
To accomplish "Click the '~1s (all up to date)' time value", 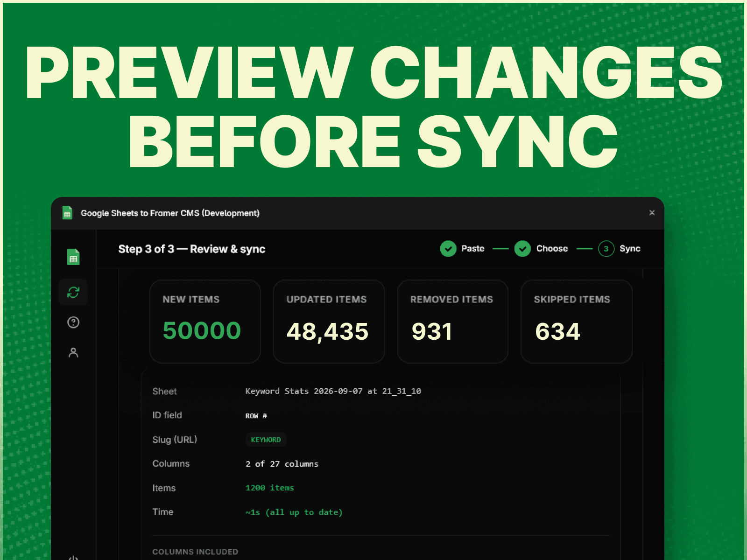I will (294, 512).
